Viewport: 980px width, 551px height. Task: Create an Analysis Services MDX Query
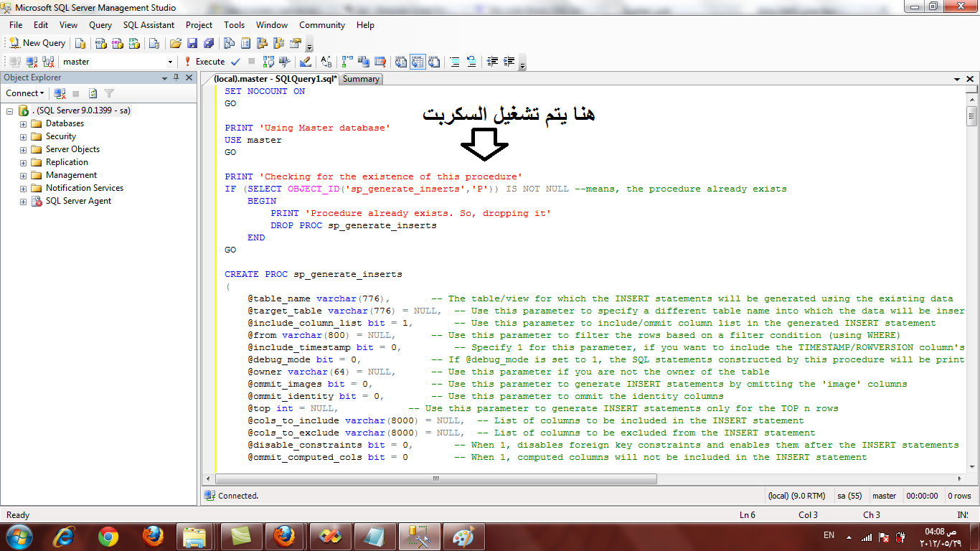(x=100, y=43)
